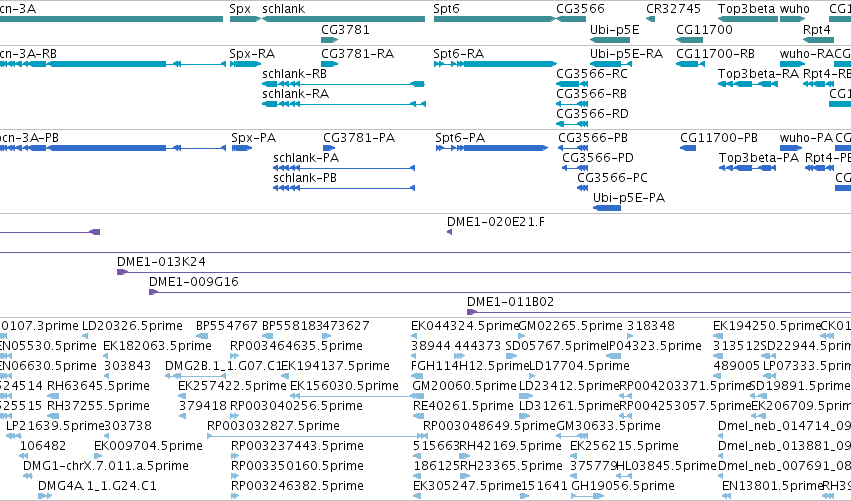Select the LP21639.5prime EST label

tap(55, 426)
